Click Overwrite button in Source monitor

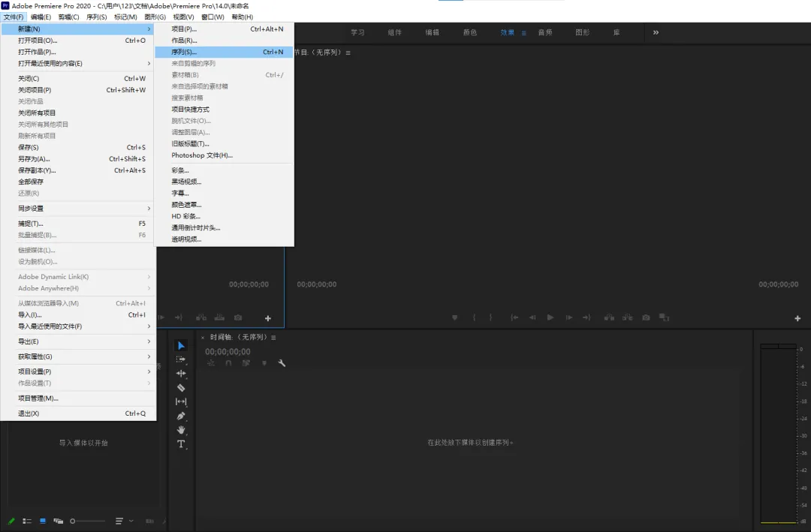tap(219, 317)
